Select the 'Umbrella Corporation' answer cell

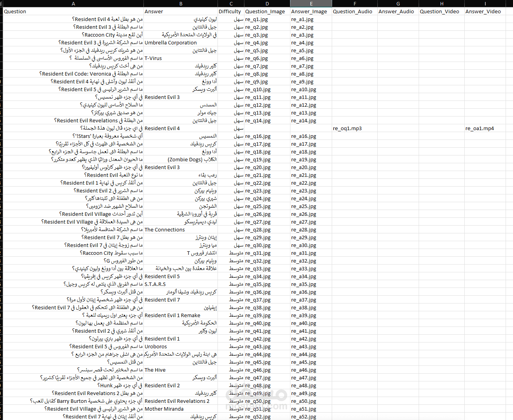pyautogui.click(x=180, y=42)
